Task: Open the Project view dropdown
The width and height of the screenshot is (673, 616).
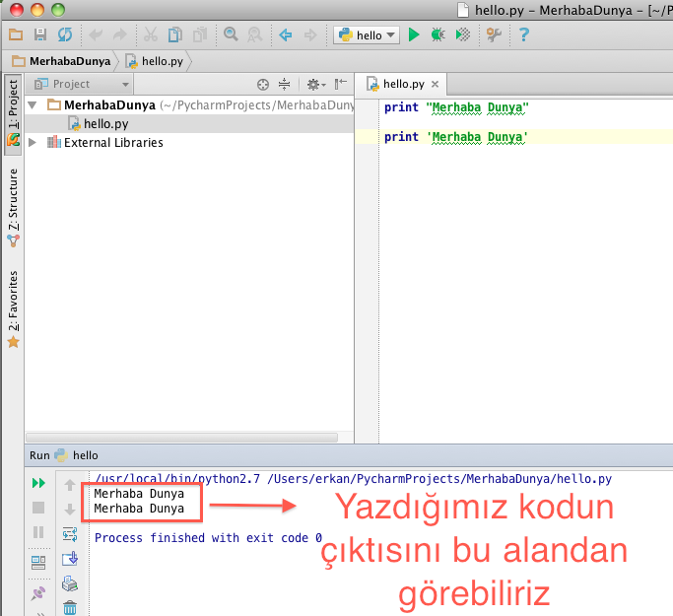Action: (82, 84)
